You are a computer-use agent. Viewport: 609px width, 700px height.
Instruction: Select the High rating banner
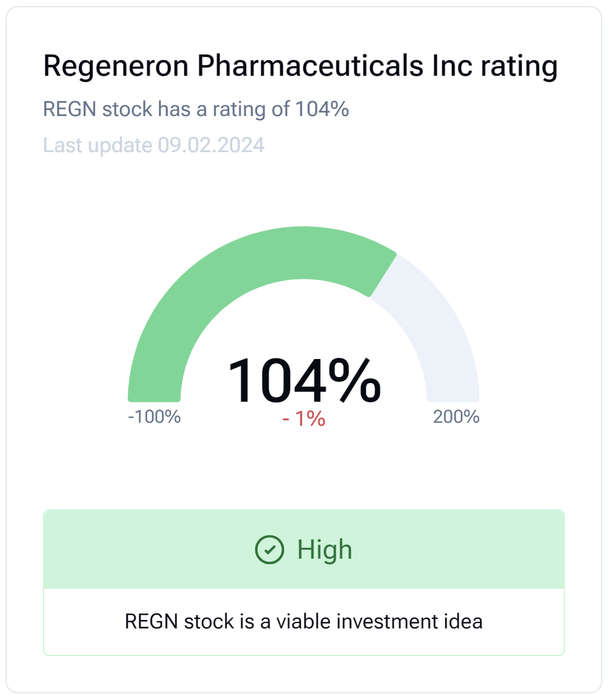[x=304, y=549]
